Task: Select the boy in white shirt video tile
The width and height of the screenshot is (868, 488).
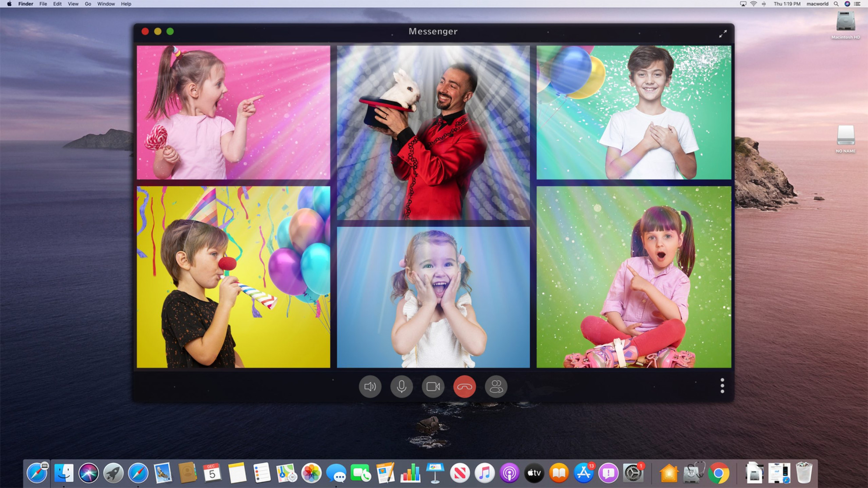Action: pos(634,112)
